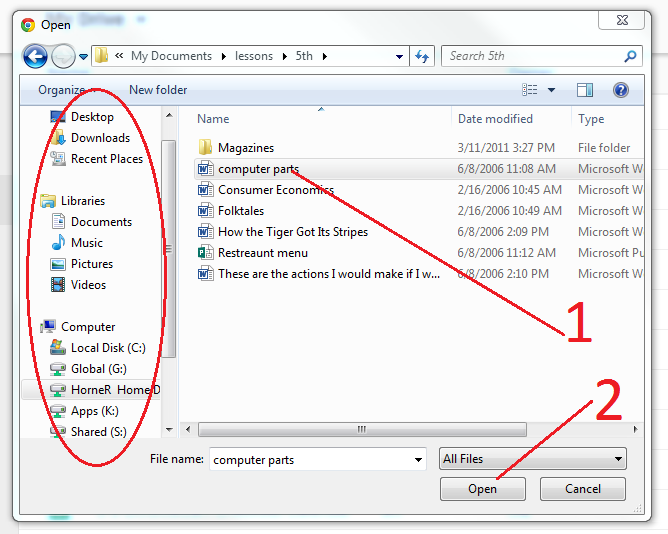Click the navigation pane vertical scrollbar thumb

(x=169, y=248)
